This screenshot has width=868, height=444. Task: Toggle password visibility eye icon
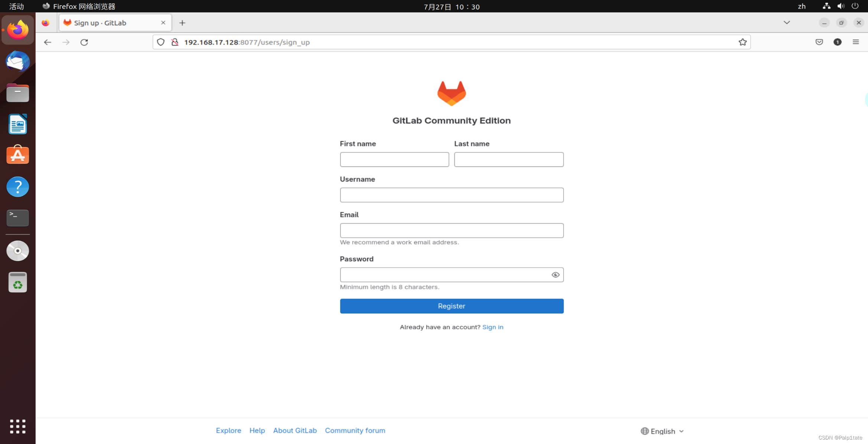click(555, 275)
